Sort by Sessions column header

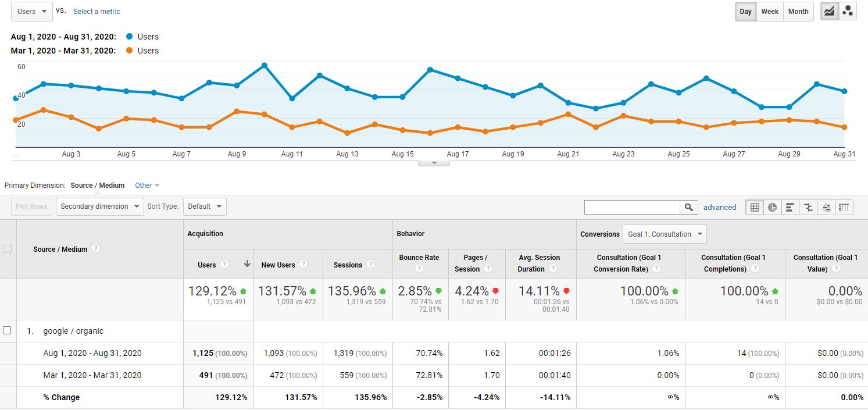[348, 265]
